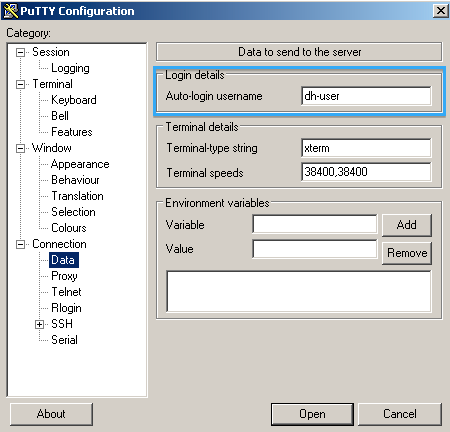Open the Features category
The width and height of the screenshot is (450, 432).
pyautogui.click(x=72, y=132)
